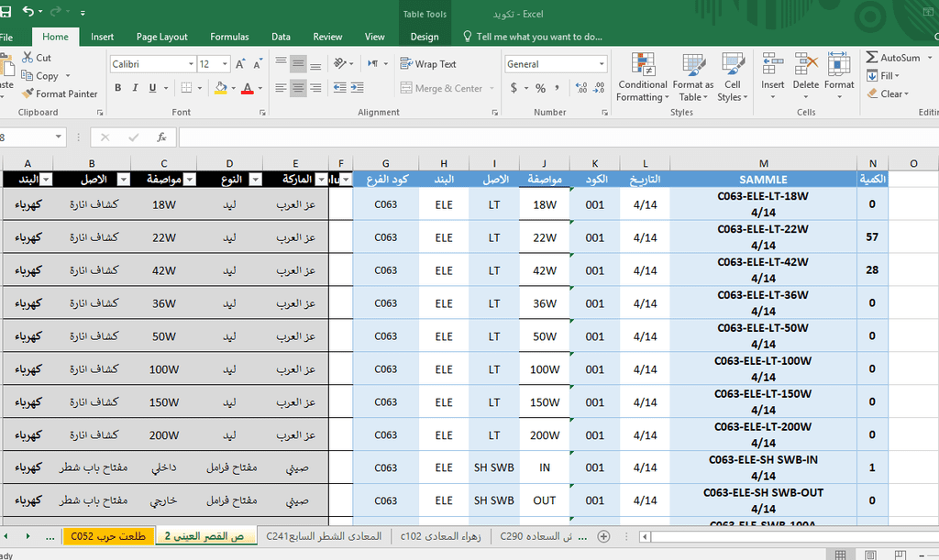Apply Bold formatting
This screenshot has height=560, width=939.
(118, 88)
